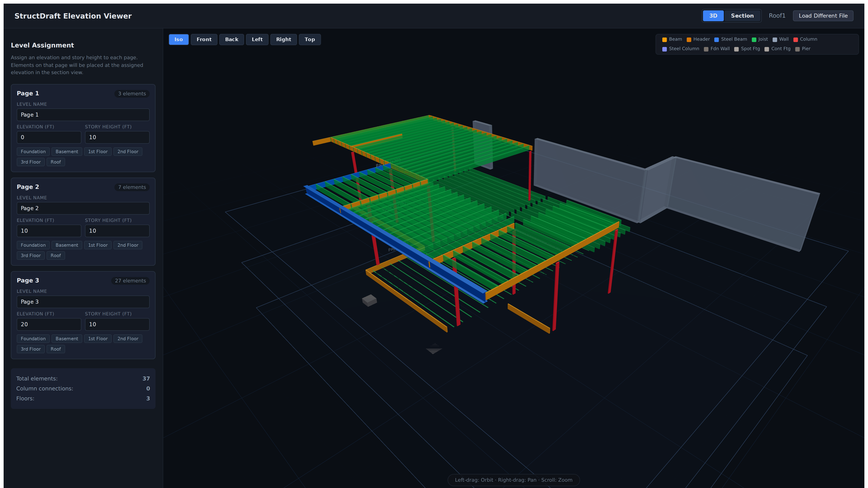Click the Header color swatch
868x488 pixels.
coord(689,39)
